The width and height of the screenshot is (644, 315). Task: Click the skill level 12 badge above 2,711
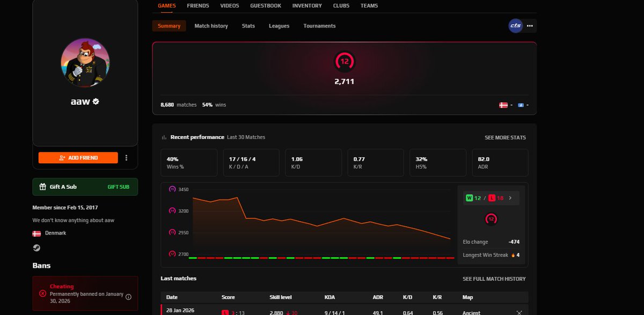point(344,61)
